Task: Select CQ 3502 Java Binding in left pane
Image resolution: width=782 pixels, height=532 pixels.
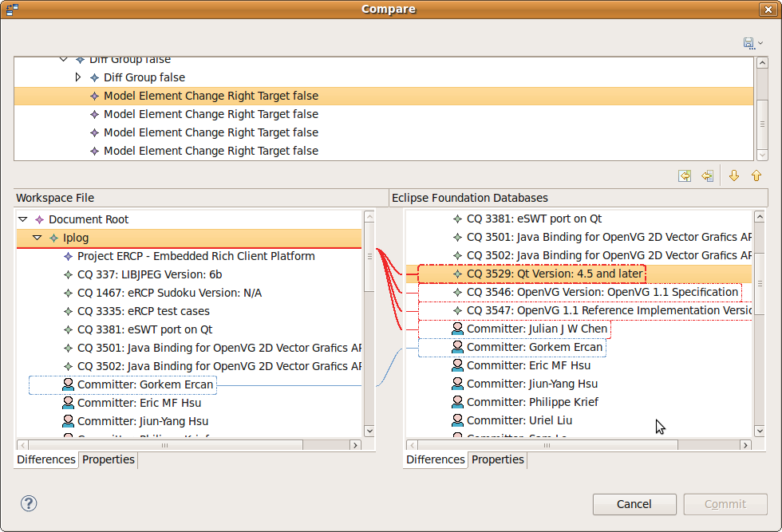Action: [219, 366]
